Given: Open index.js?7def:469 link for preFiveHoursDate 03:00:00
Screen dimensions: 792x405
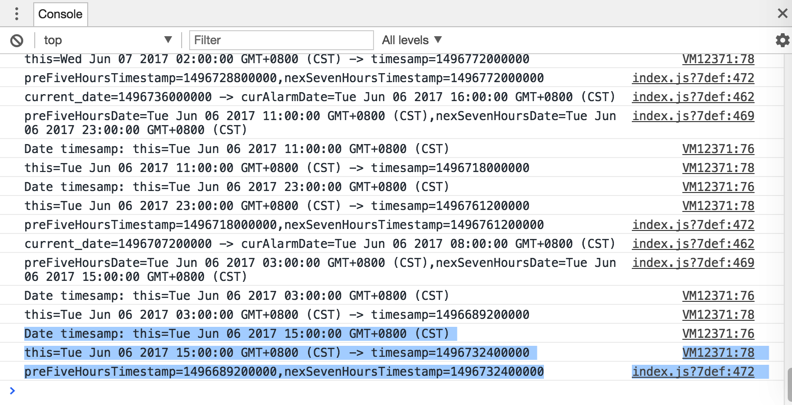Looking at the screenshot, I should pos(693,263).
